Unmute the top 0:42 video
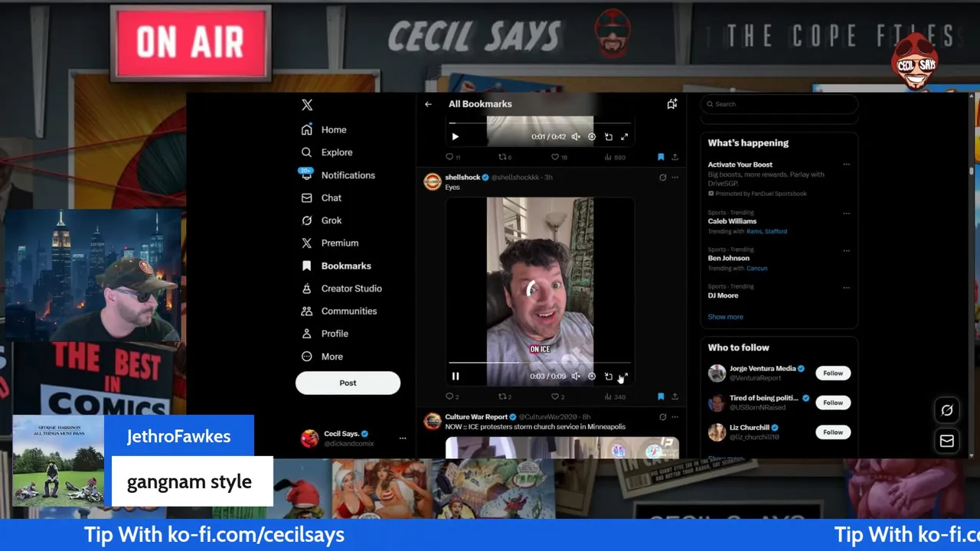Viewport: 980px width, 551px height. 576,137
